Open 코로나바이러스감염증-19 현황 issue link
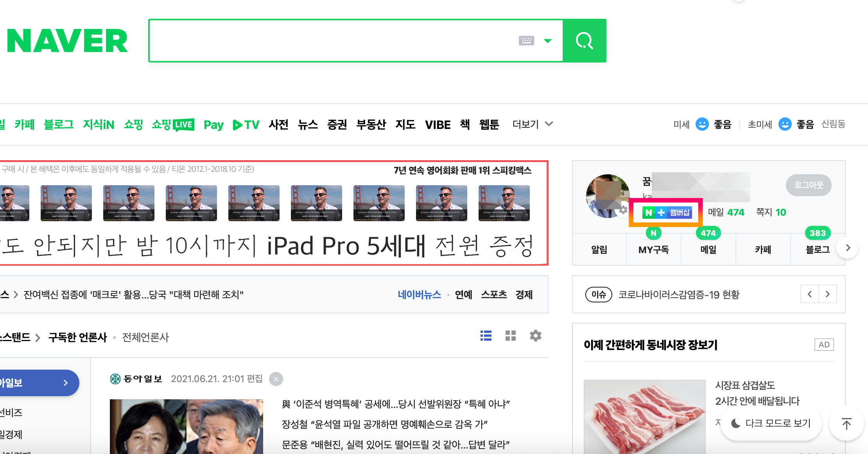868x454 pixels. coord(679,295)
